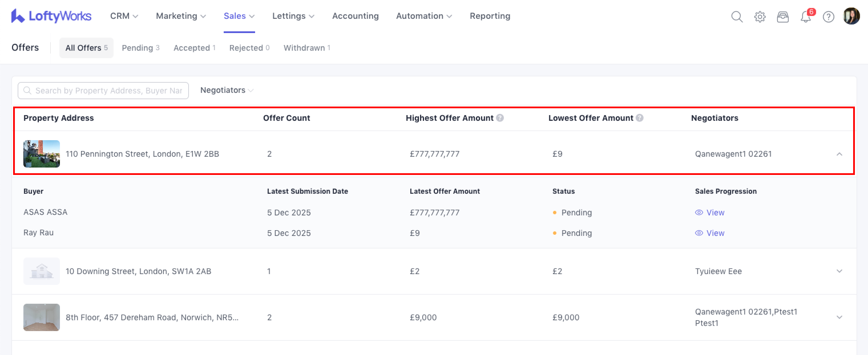Image resolution: width=868 pixels, height=355 pixels.
Task: Expand the 457 Dereham Road row
Action: click(839, 317)
